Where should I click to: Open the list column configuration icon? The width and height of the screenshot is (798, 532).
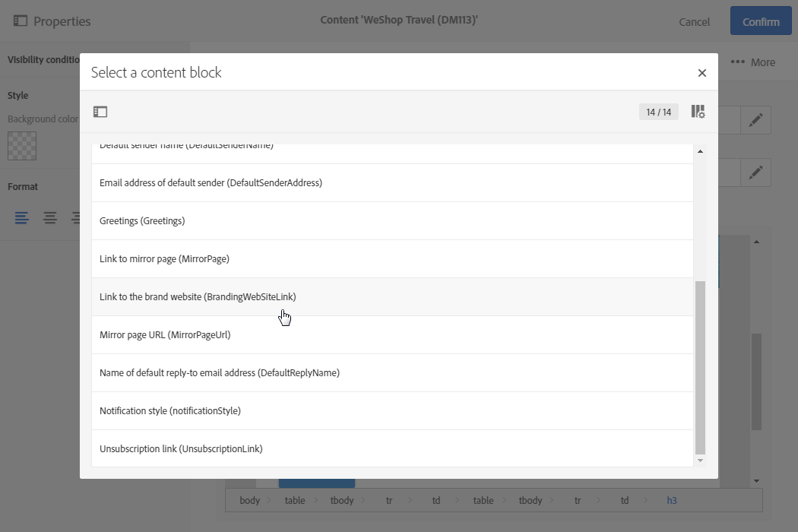[x=698, y=112]
